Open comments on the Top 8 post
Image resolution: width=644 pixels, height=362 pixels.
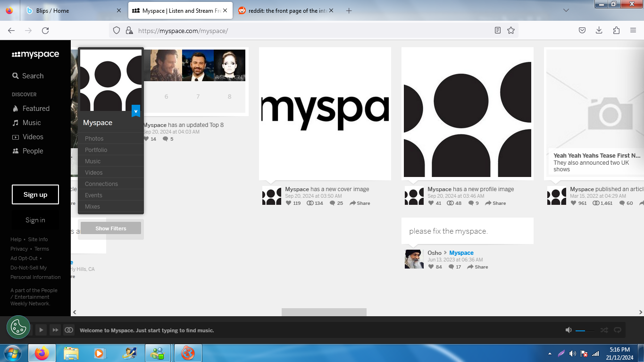coord(165,139)
